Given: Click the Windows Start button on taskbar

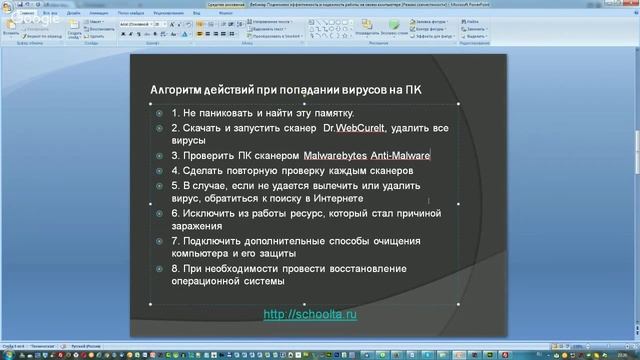Looking at the screenshot, I should click(8, 355).
